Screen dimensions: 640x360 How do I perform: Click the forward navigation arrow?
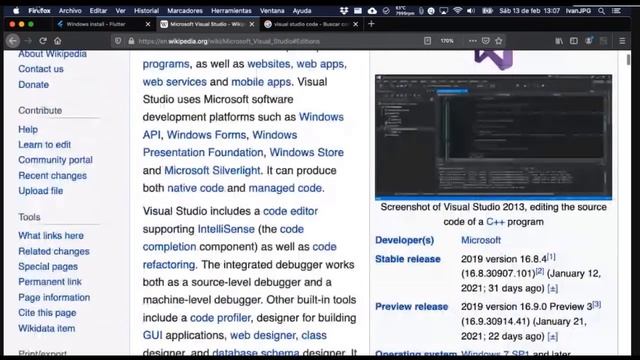click(x=28, y=41)
